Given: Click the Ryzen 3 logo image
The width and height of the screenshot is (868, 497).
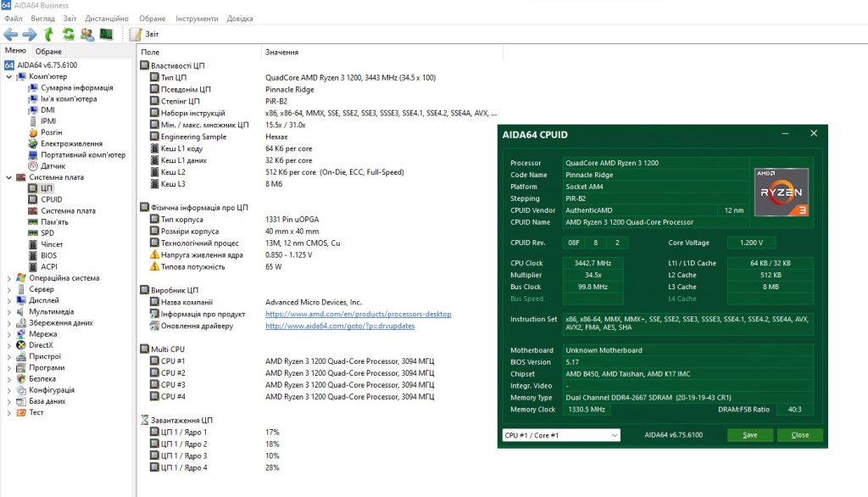Looking at the screenshot, I should pyautogui.click(x=782, y=193).
